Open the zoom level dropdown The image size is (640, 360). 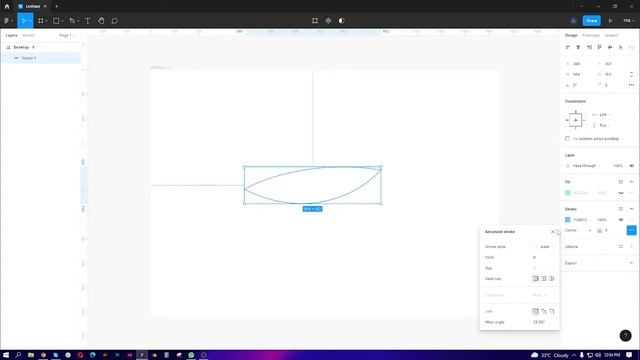629,21
